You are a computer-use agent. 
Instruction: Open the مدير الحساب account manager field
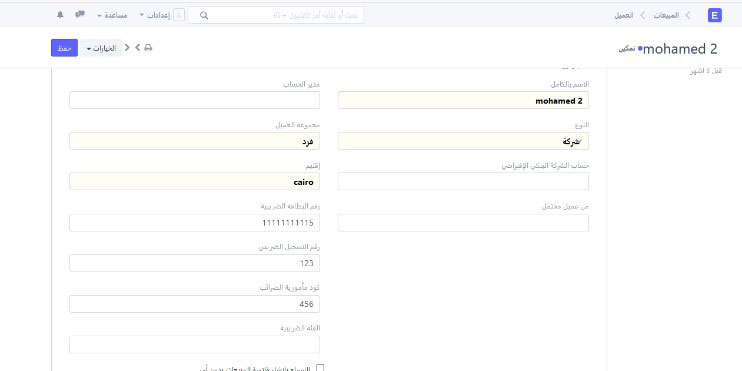tap(194, 100)
